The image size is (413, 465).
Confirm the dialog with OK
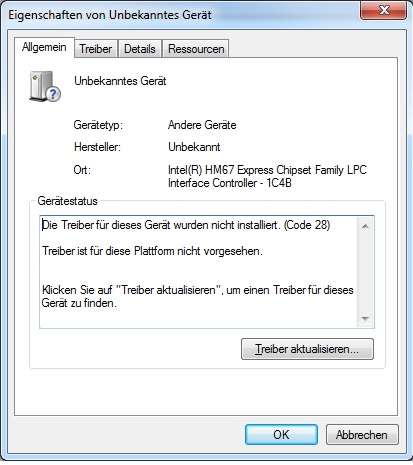281,435
